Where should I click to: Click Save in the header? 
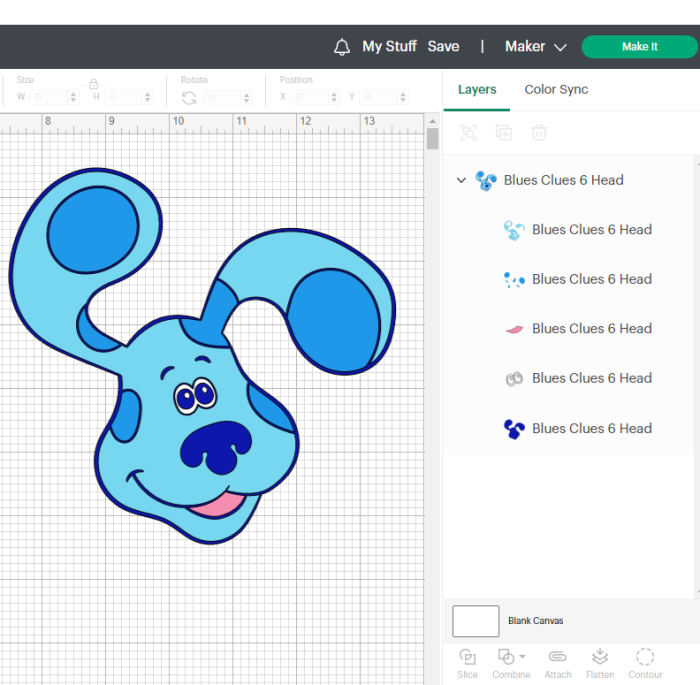(443, 46)
